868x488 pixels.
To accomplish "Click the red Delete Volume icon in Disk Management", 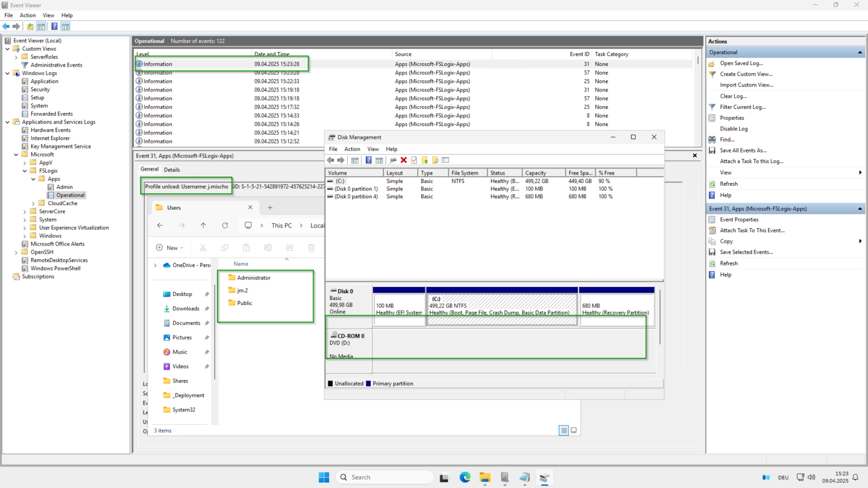I will coord(403,160).
